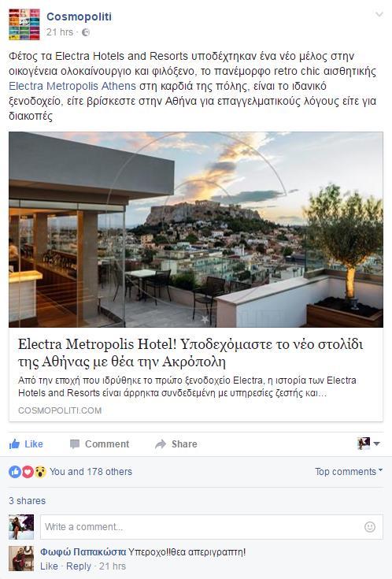Screen dimensions: 392x579
Task: Click the COSMOPOLITI.COM source link
Action: pyautogui.click(x=60, y=410)
